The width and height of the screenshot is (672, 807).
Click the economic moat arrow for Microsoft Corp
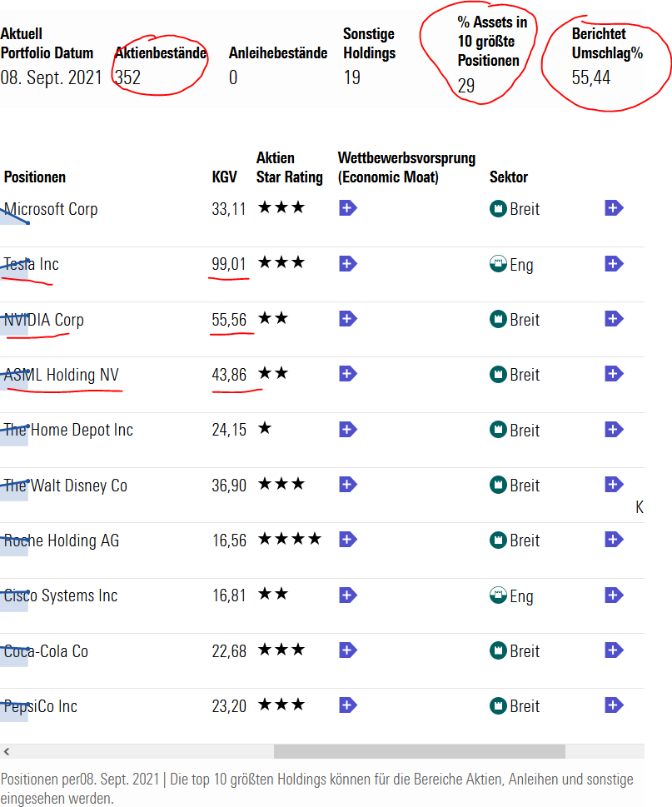pyautogui.click(x=348, y=208)
